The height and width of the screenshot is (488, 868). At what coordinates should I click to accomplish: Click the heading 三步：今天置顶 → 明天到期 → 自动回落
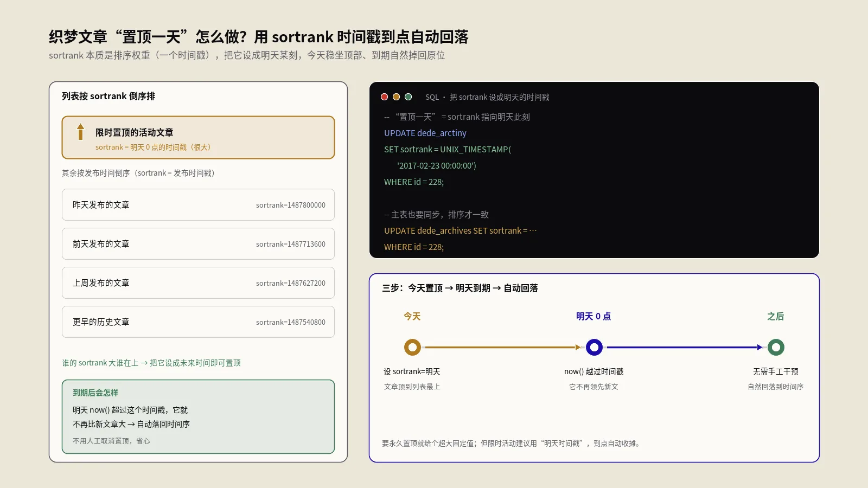460,288
